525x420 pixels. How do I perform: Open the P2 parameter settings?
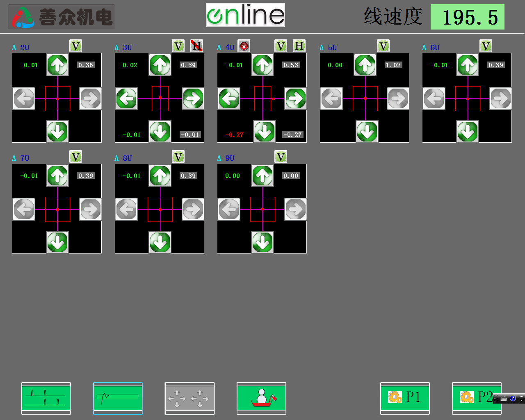[476, 398]
